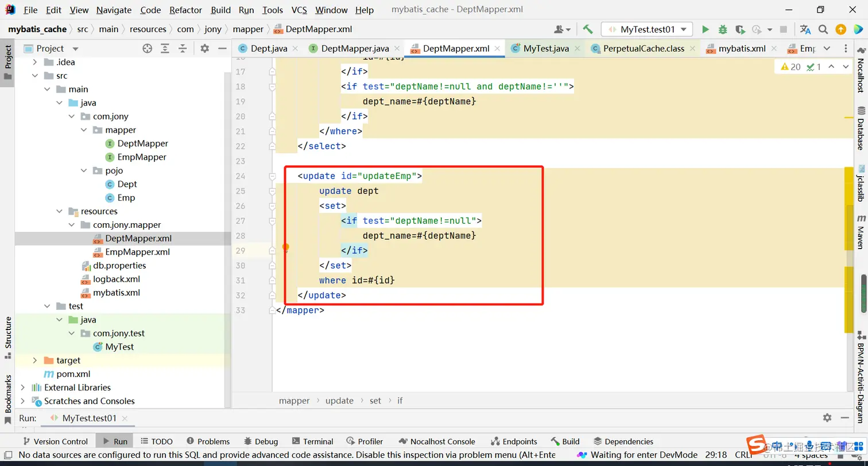Click the Build Project hammer icon

(x=587, y=29)
